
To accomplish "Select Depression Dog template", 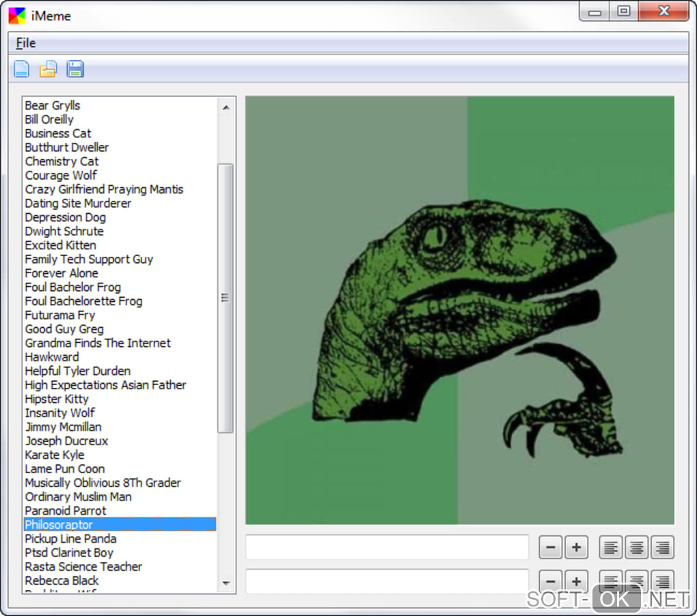I will click(x=120, y=218).
